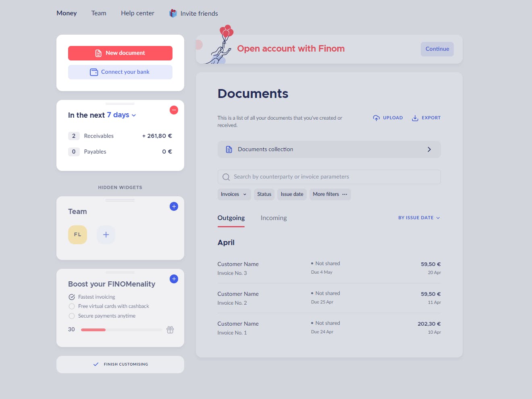Click the 202,30 € amount
532x399 pixels.
(429, 324)
